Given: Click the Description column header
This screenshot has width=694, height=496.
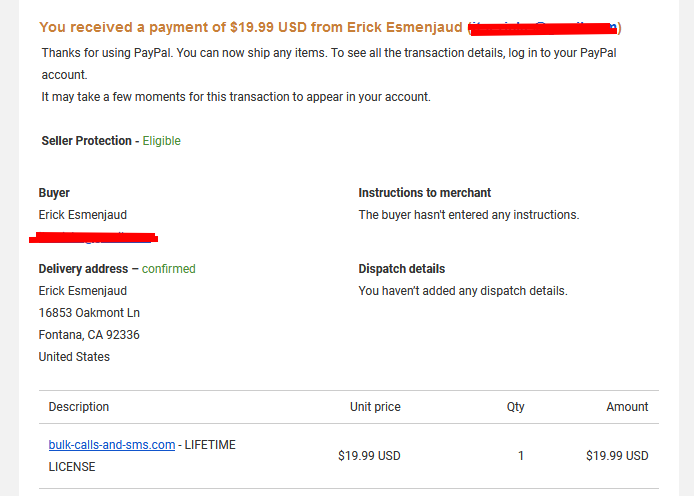Looking at the screenshot, I should click(x=79, y=407).
